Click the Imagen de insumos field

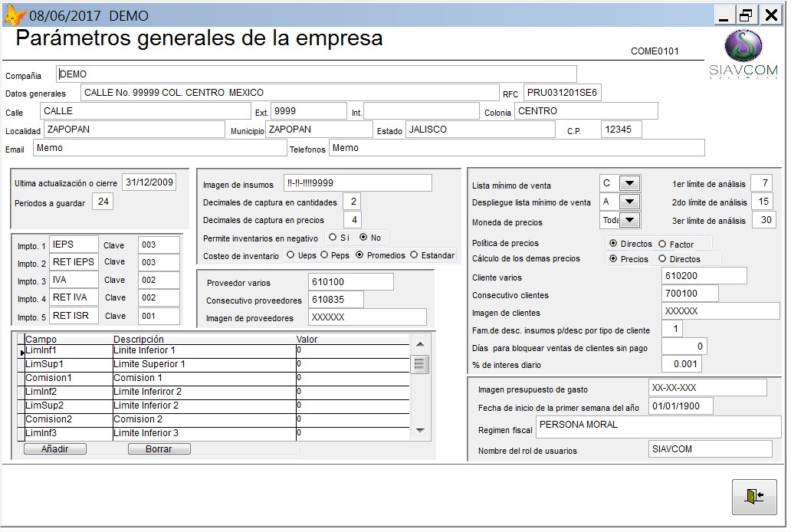pos(358,182)
